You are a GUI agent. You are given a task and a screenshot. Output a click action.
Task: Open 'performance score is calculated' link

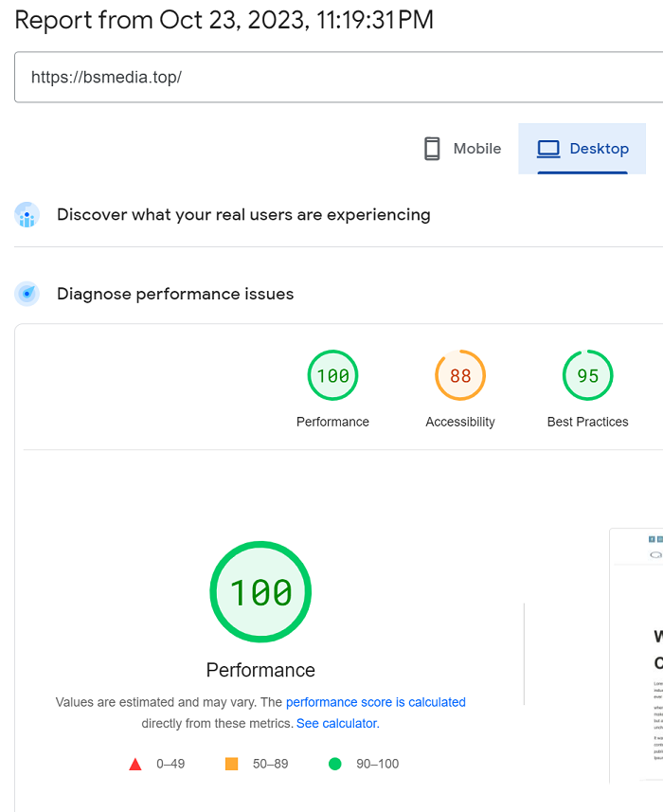point(376,702)
